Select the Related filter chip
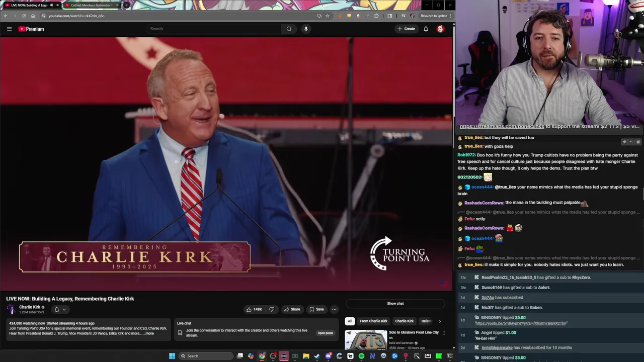The image size is (644, 362). [427, 321]
